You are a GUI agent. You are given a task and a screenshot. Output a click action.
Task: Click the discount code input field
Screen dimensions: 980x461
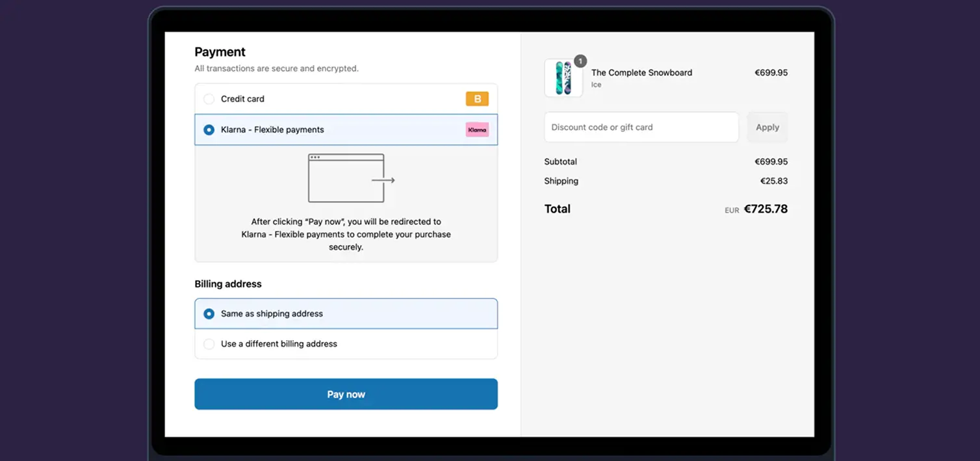tap(640, 127)
